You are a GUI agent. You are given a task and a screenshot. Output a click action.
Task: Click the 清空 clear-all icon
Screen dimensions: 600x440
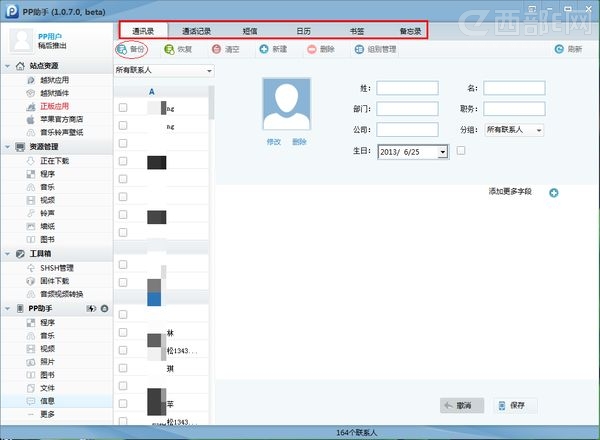[216, 49]
